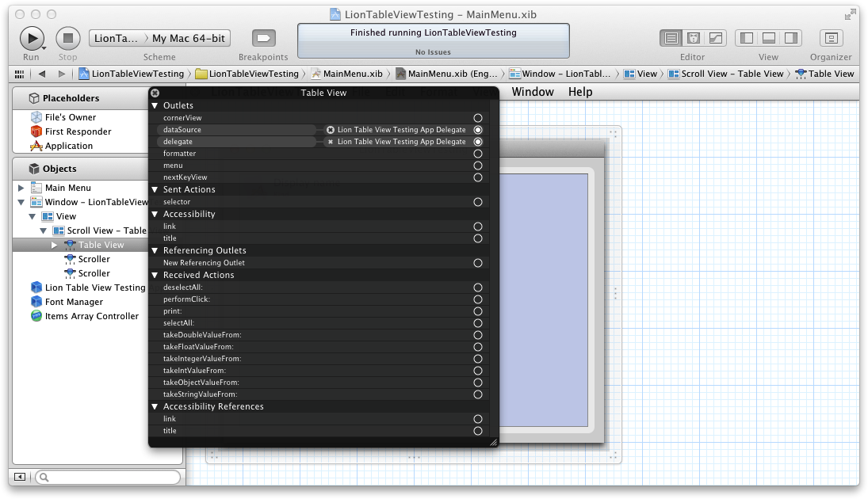Collapse the Outlets section
868x499 pixels.
[155, 105]
